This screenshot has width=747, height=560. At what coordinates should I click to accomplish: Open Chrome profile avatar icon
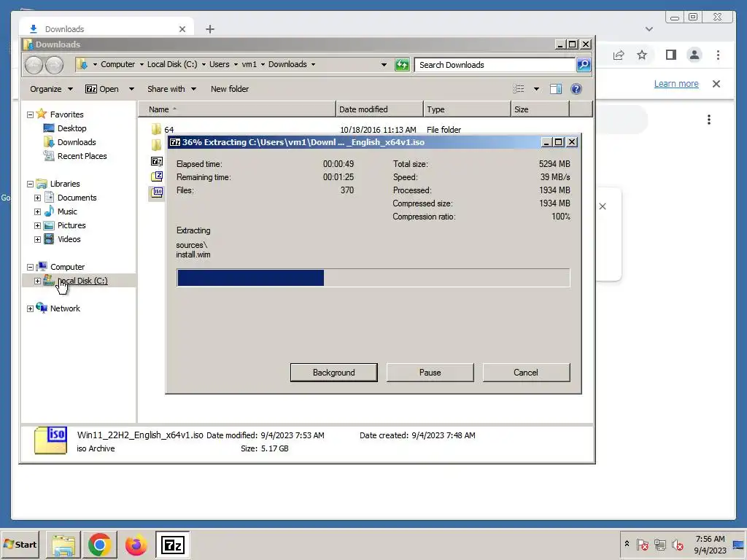click(x=694, y=55)
